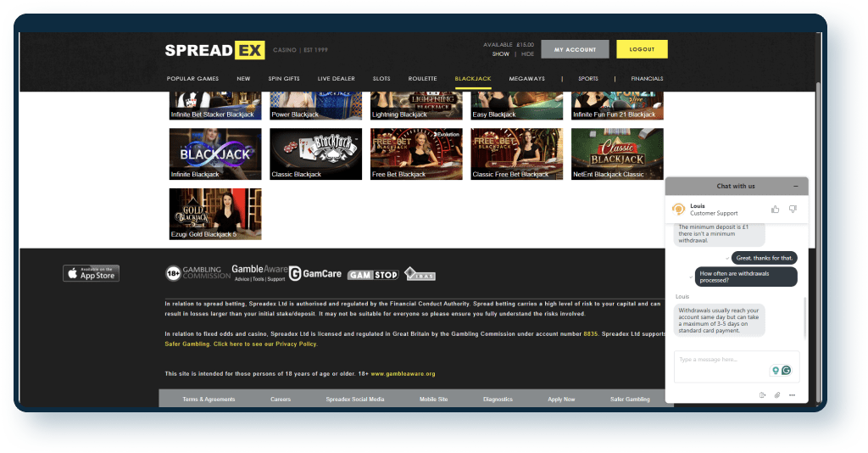Open the Popular Games tab
The width and height of the screenshot is (868, 453).
pos(192,79)
